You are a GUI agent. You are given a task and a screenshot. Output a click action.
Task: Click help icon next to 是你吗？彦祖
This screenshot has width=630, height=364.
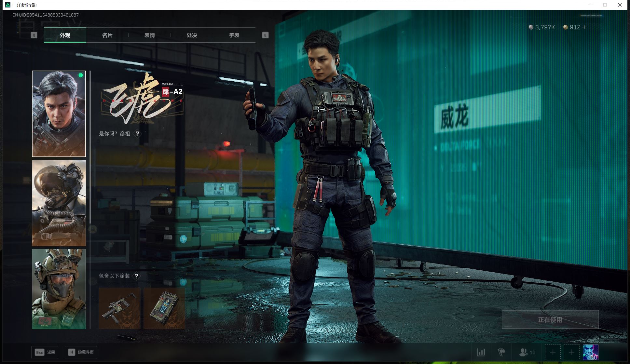[137, 134]
